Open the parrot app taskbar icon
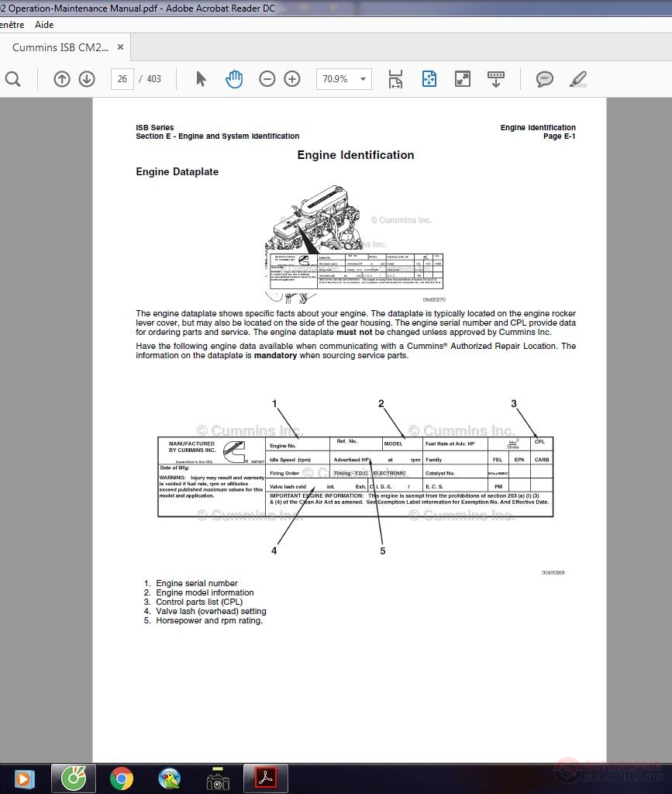 coord(170,778)
